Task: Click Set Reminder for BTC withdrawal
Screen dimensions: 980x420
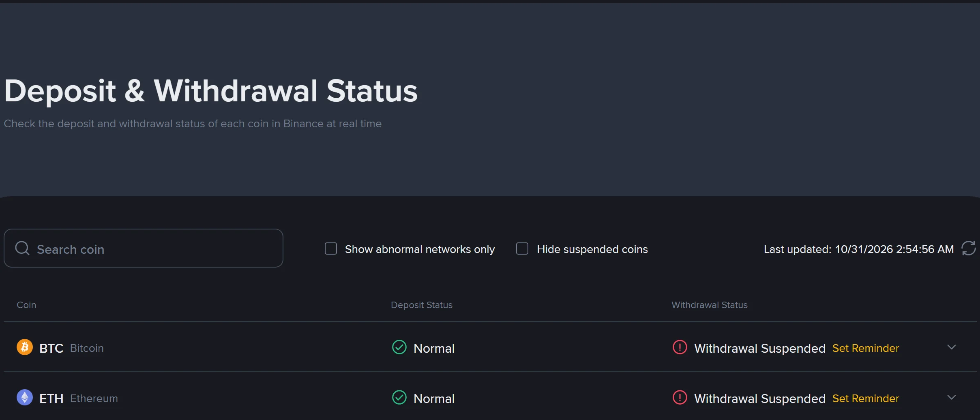Action: point(866,348)
